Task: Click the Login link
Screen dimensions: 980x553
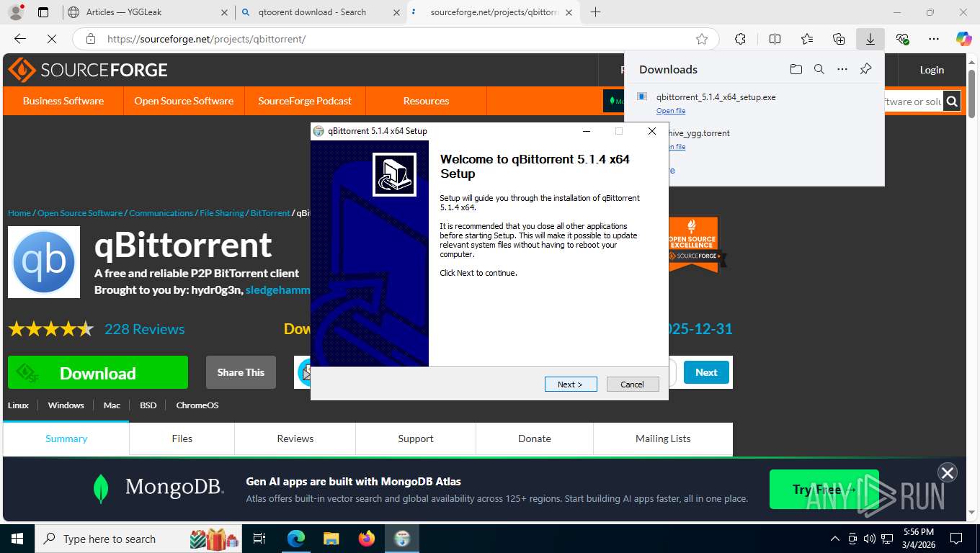Action: [932, 70]
